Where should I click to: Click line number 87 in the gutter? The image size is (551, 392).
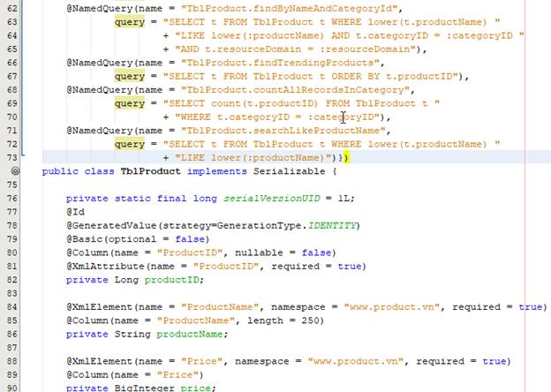[x=11, y=347]
